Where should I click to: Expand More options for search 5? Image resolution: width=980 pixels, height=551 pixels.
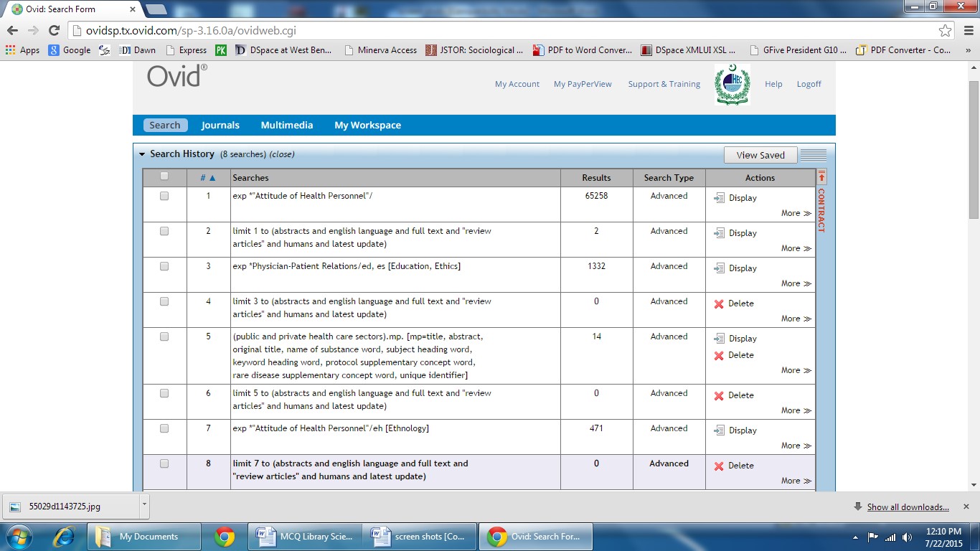[x=796, y=370]
